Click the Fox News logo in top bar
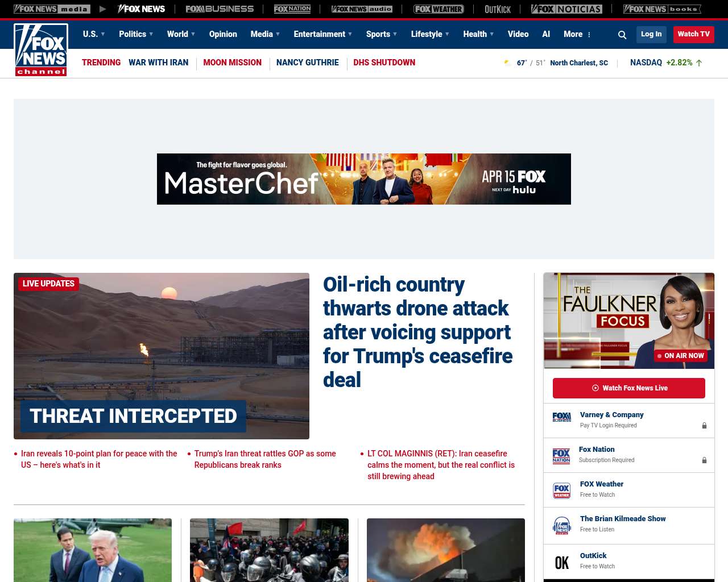728x582 pixels. point(141,9)
